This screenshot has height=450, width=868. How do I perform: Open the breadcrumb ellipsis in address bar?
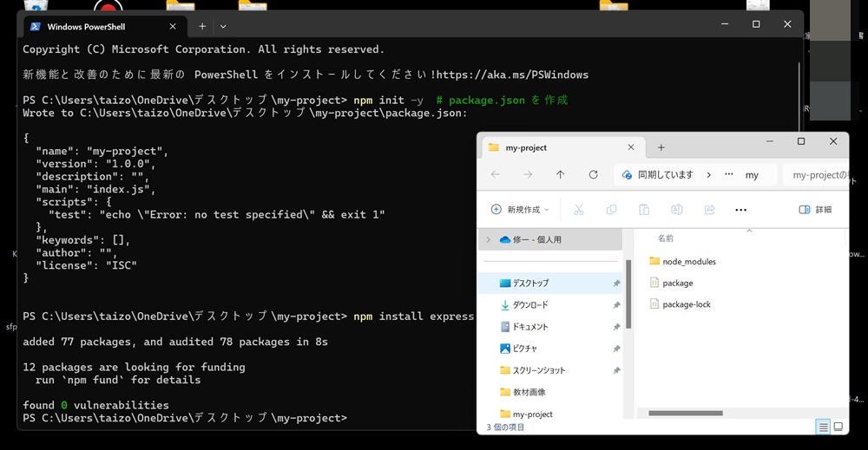click(729, 174)
